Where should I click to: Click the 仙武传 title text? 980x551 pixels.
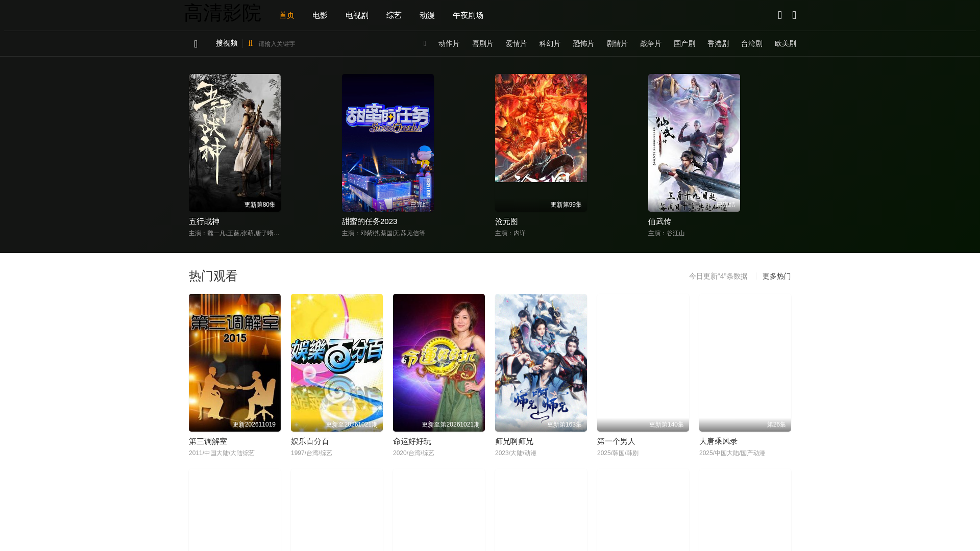pos(659,221)
